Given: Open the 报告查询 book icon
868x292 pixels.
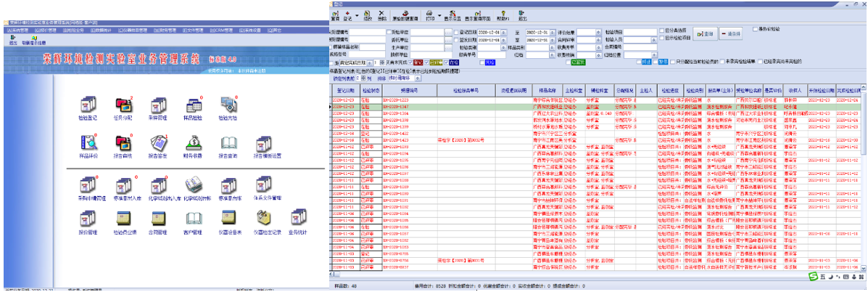Looking at the screenshot, I should 230,142.
